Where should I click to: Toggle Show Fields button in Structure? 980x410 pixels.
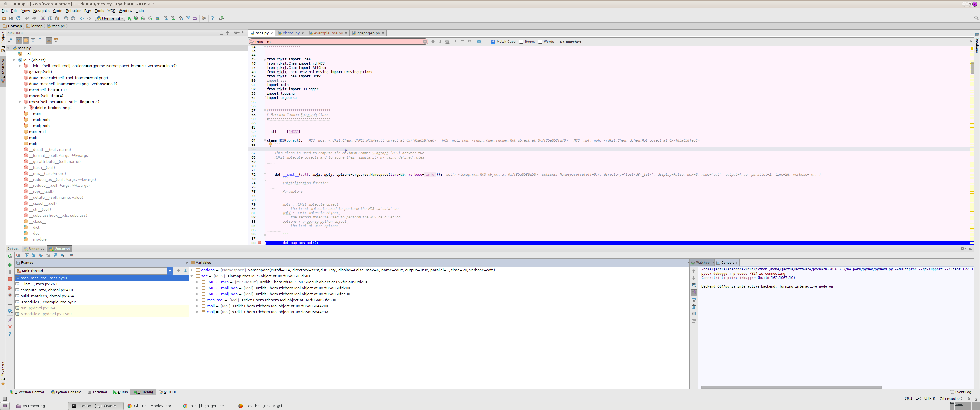pyautogui.click(x=26, y=40)
